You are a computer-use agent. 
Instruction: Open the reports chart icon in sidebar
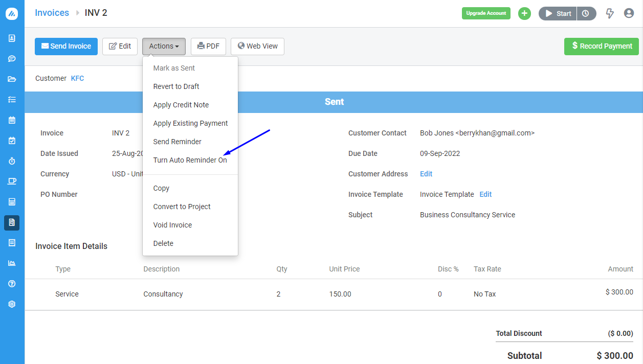[12, 263]
